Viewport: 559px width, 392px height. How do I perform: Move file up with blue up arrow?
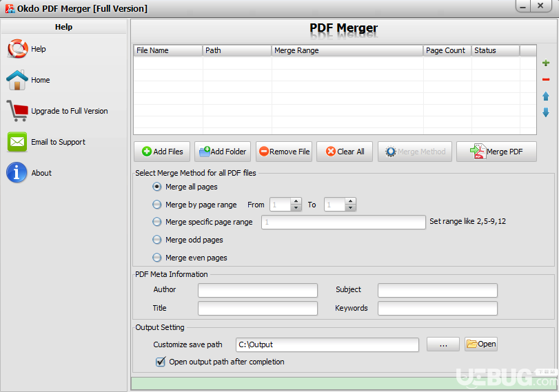545,96
